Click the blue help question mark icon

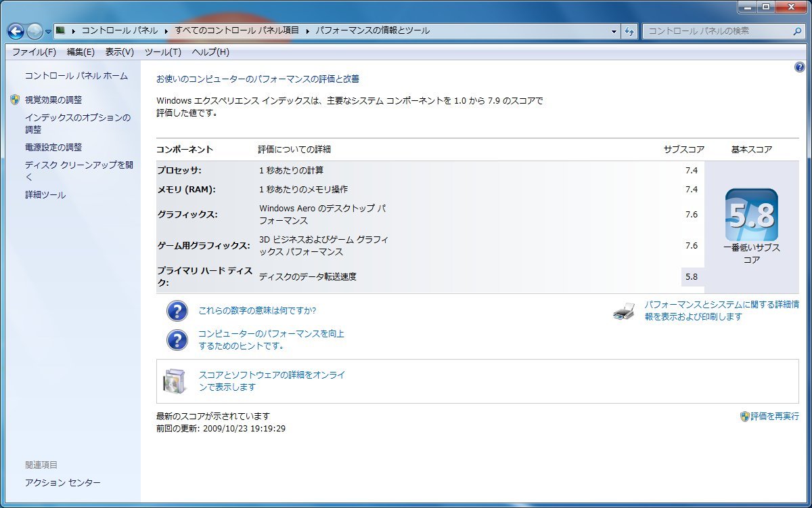coord(799,67)
